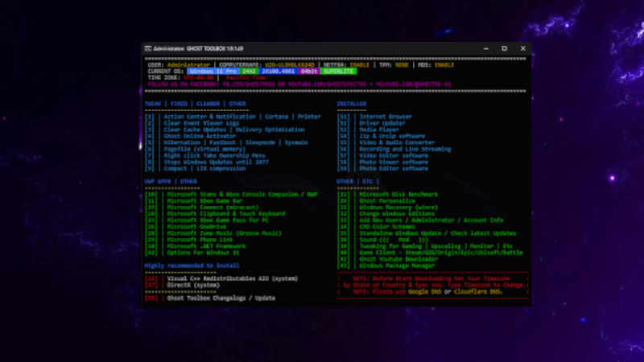Click 'Compact | LZX compression' row

coord(195,169)
